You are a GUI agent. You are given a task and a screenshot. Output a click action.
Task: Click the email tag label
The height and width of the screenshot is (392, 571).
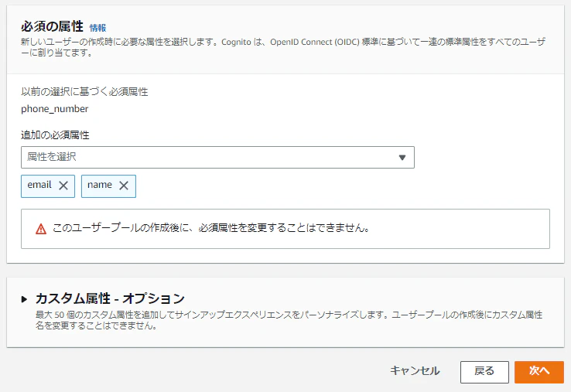point(39,185)
